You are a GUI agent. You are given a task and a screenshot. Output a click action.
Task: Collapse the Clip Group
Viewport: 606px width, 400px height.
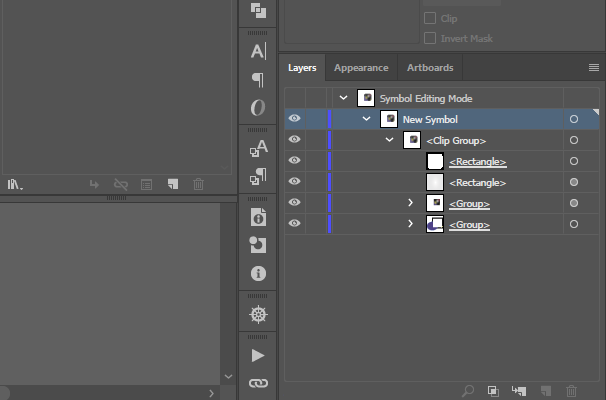point(390,140)
